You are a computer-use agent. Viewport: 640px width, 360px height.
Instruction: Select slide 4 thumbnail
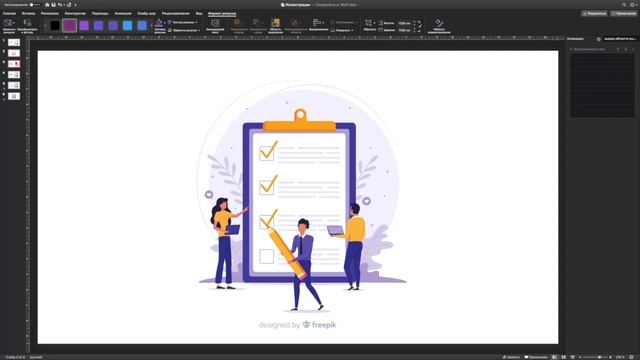coord(14,75)
